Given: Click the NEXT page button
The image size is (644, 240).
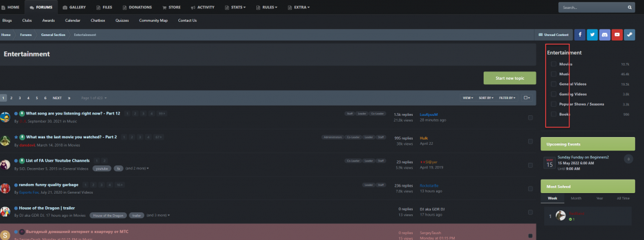Looking at the screenshot, I should (x=57, y=98).
